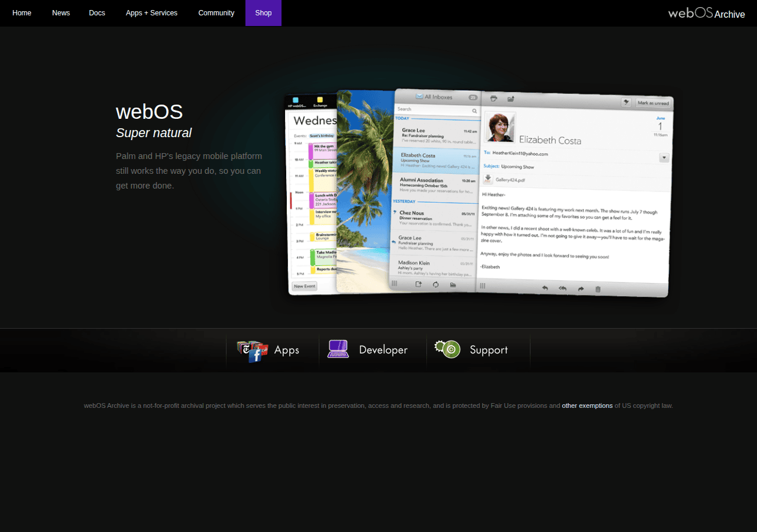Click 'HeatherKlein11@yahoo.com' recipient address

(x=520, y=153)
